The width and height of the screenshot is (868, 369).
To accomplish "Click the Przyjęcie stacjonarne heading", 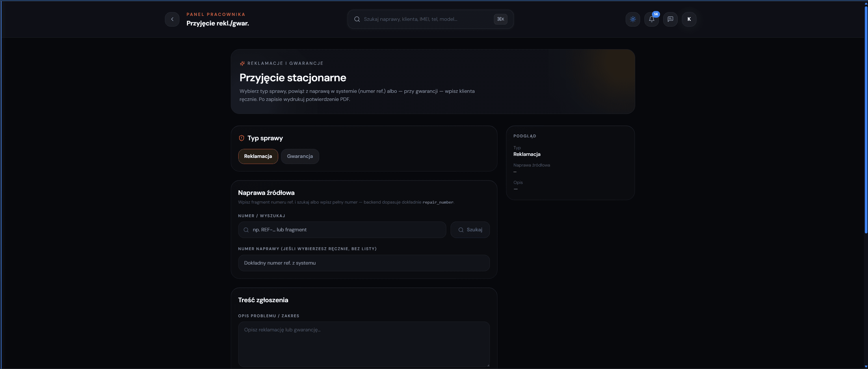I will 293,78.
